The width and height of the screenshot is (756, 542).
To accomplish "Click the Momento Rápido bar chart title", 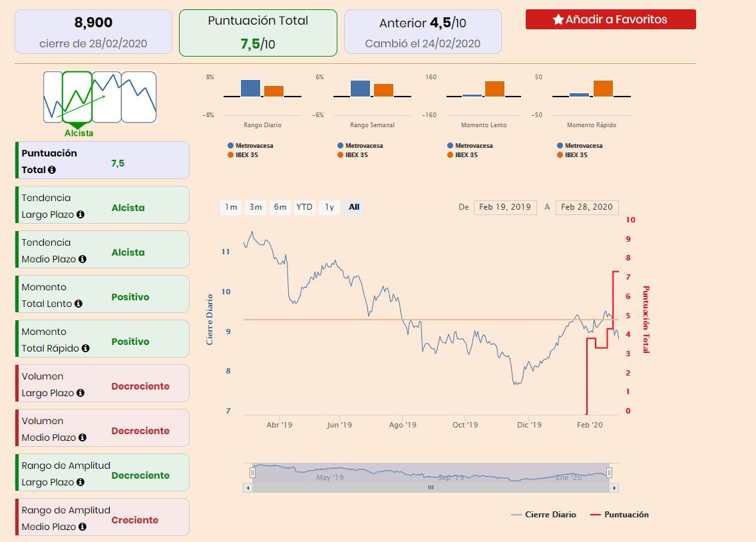I will click(x=592, y=125).
